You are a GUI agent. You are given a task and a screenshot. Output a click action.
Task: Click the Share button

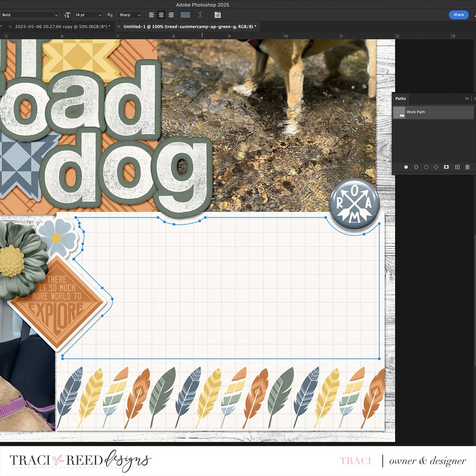point(458,15)
